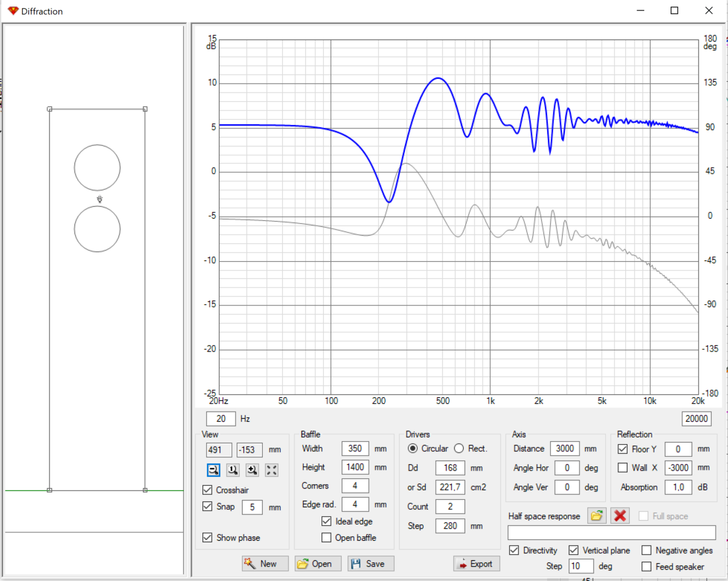
Task: Toggle the Directivity checkbox
Action: coord(514,550)
